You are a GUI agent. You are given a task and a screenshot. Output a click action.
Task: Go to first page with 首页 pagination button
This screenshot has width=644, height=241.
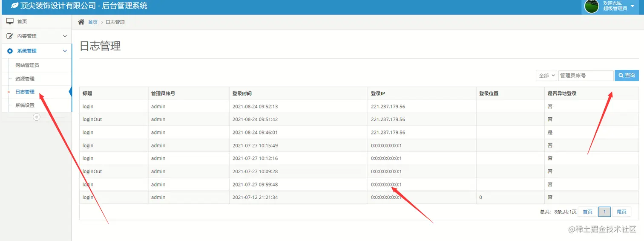587,212
